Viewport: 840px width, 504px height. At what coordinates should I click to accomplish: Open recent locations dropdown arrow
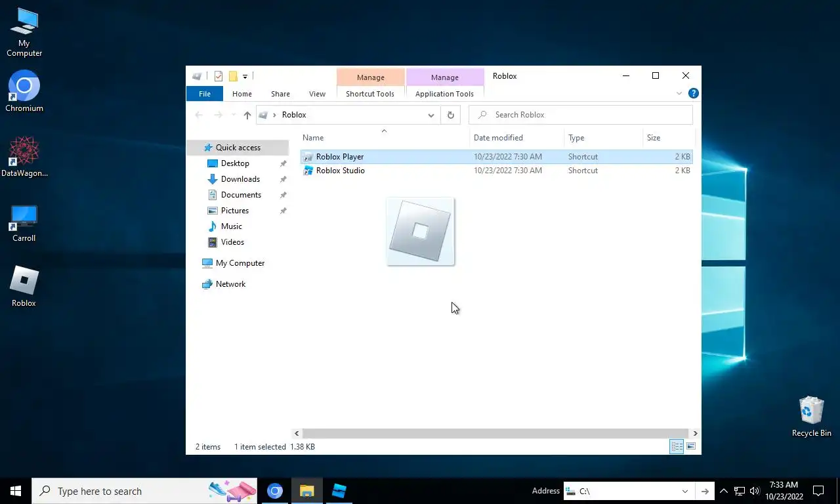click(233, 115)
